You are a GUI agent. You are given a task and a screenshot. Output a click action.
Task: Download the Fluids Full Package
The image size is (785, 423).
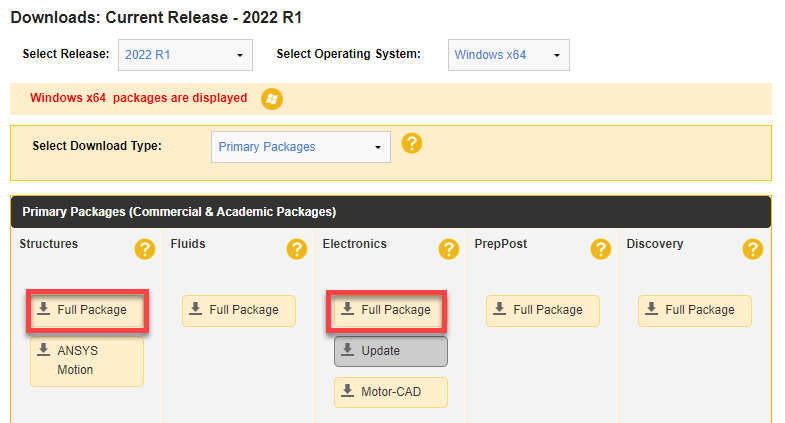pyautogui.click(x=239, y=311)
